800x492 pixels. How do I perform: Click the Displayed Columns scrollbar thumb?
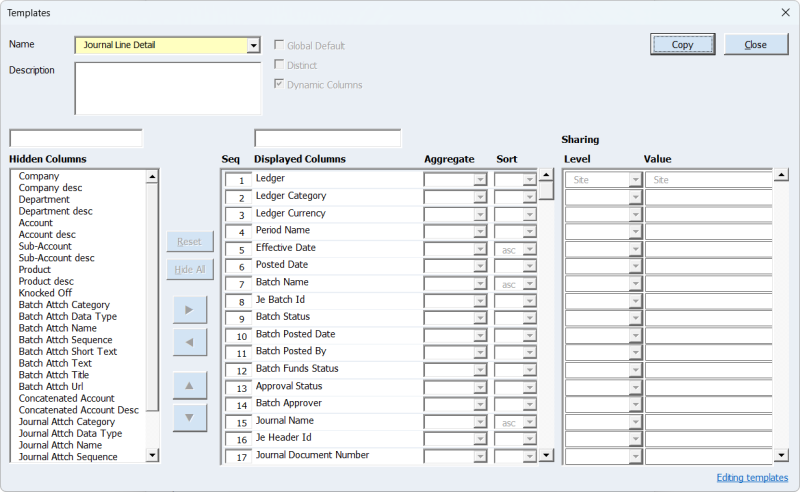tap(546, 190)
